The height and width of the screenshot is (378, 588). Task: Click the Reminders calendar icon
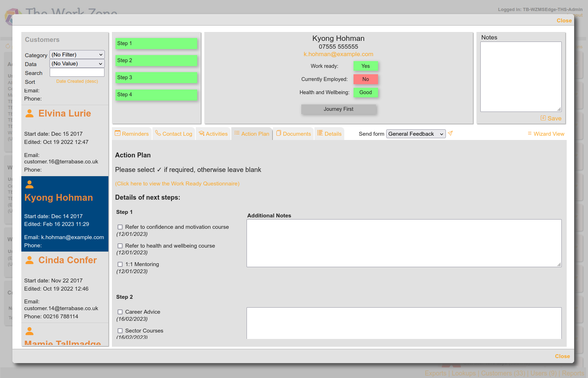click(x=118, y=133)
